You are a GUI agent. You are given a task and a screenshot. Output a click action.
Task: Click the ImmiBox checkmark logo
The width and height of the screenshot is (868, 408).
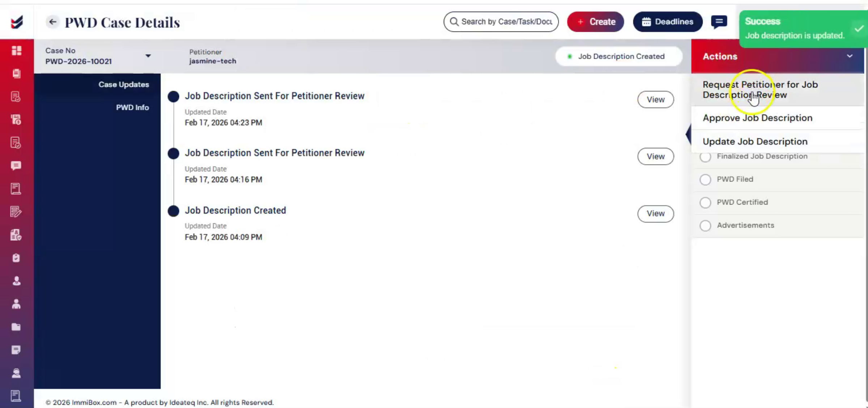17,22
